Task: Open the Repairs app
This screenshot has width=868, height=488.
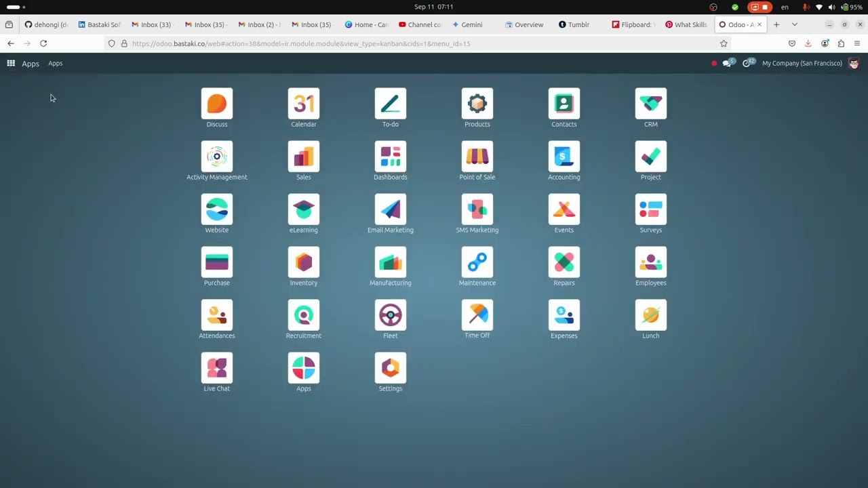Action: (564, 262)
